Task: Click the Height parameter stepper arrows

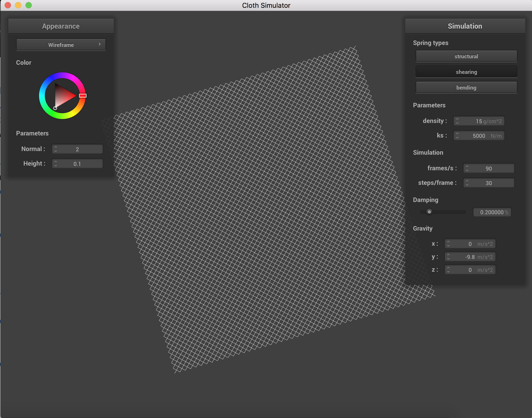Action: pyautogui.click(x=56, y=164)
